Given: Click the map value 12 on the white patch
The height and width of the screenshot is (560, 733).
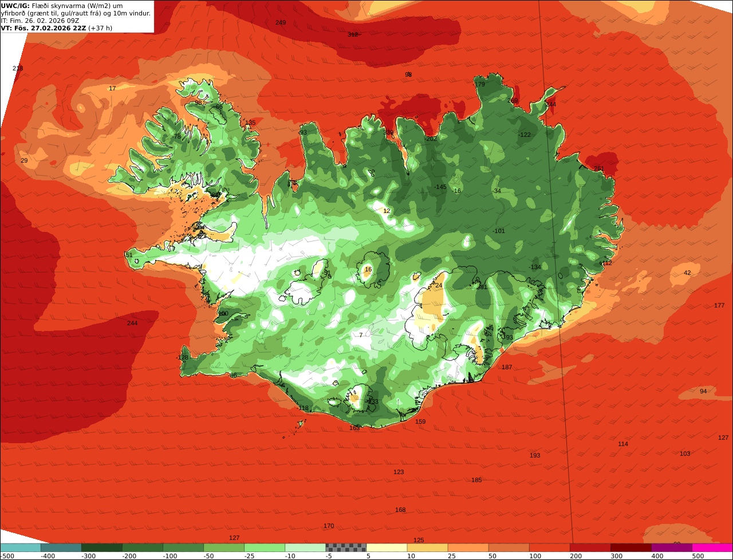Looking at the screenshot, I should tap(387, 211).
